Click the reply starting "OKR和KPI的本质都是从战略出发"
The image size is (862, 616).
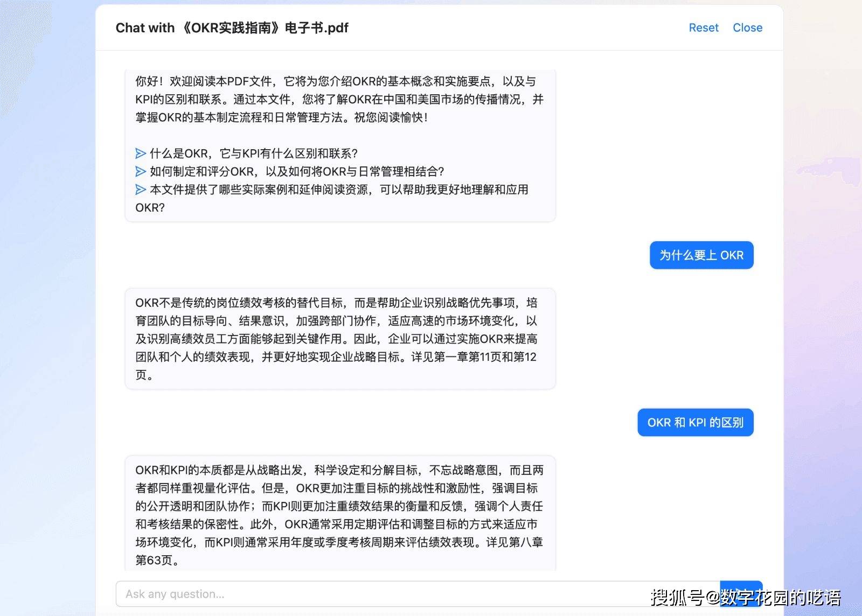[339, 506]
